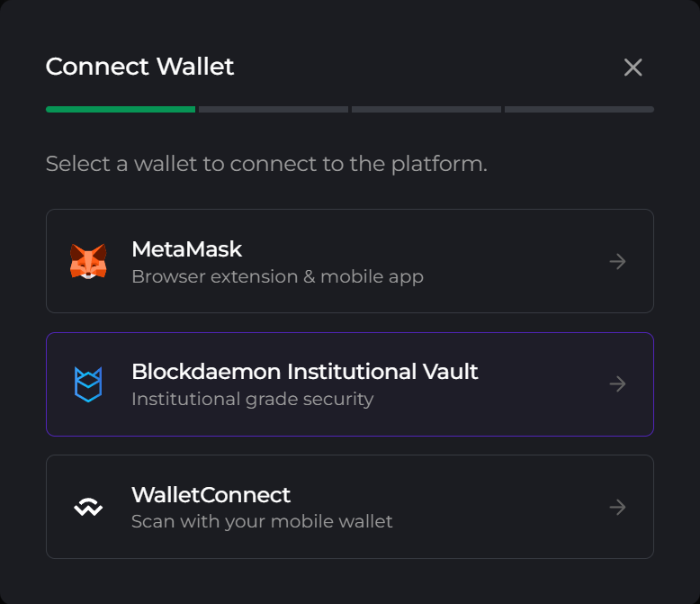Click the "Select a wallet to connect" instruction
Viewport: 700px width, 604px height.
pyautogui.click(x=266, y=165)
